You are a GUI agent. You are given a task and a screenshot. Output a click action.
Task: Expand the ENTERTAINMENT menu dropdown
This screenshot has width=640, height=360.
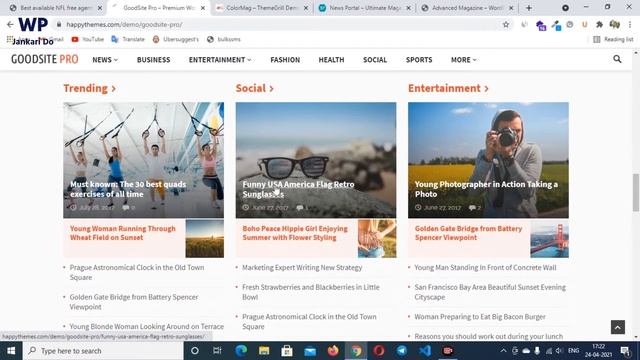(x=220, y=60)
